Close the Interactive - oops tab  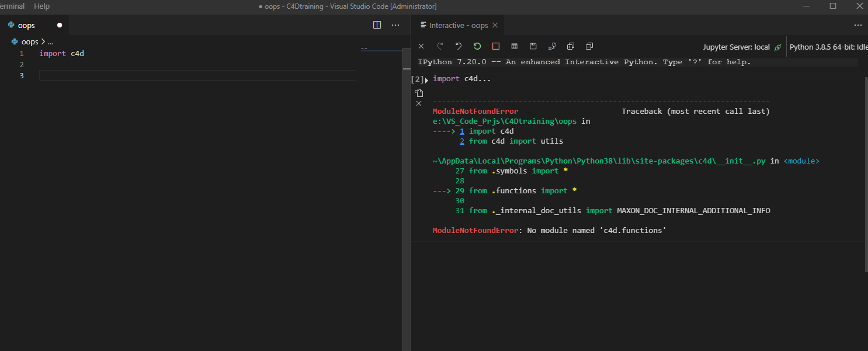pos(495,25)
